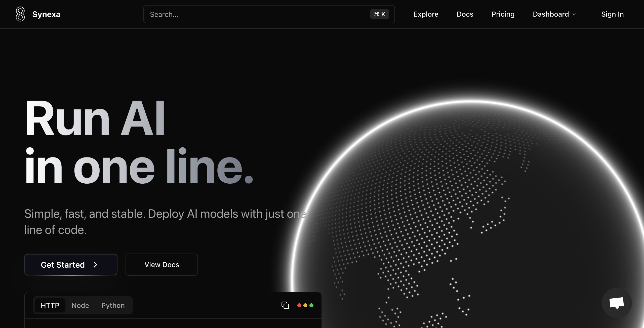This screenshot has width=644, height=328.
Task: Select the HTTP code tab
Action: [50, 305]
